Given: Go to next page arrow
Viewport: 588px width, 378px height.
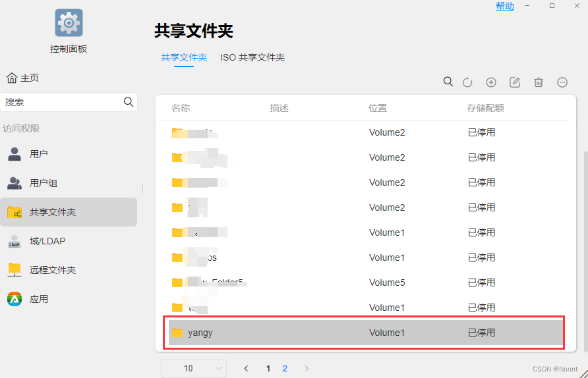Looking at the screenshot, I should [x=307, y=369].
